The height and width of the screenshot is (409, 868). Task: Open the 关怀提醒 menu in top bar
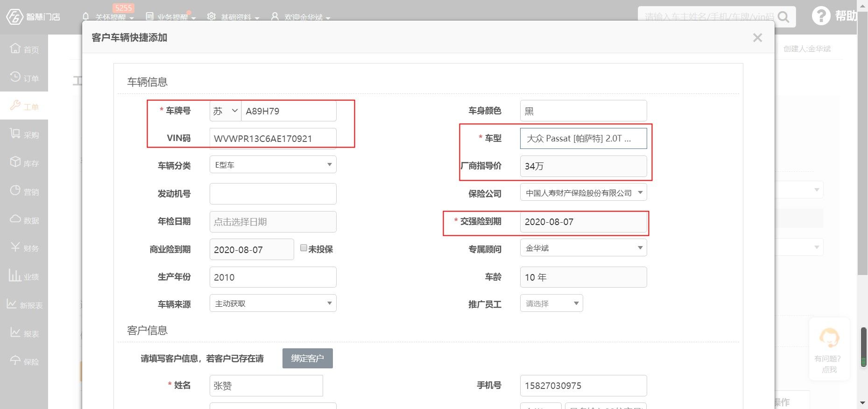point(108,17)
